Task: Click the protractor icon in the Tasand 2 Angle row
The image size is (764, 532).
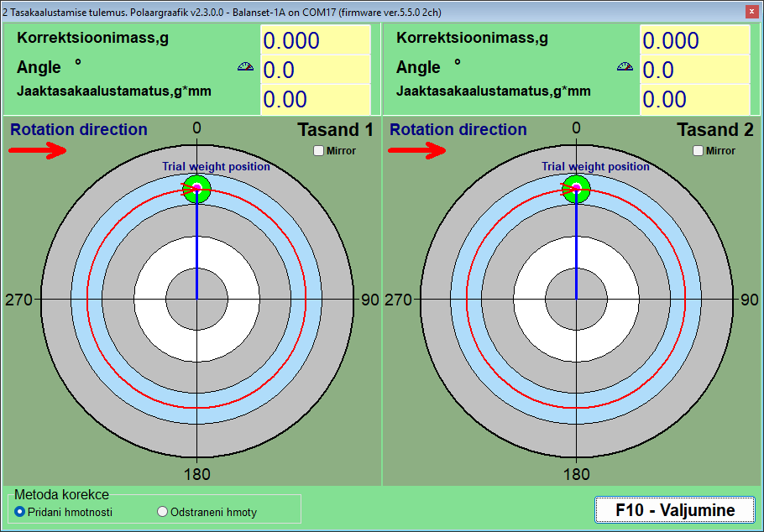Action: click(625, 67)
